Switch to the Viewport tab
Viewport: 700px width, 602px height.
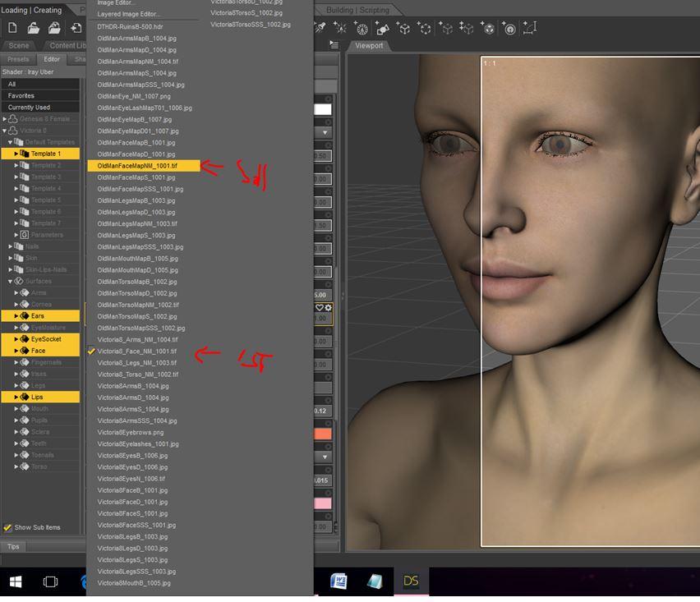[369, 46]
